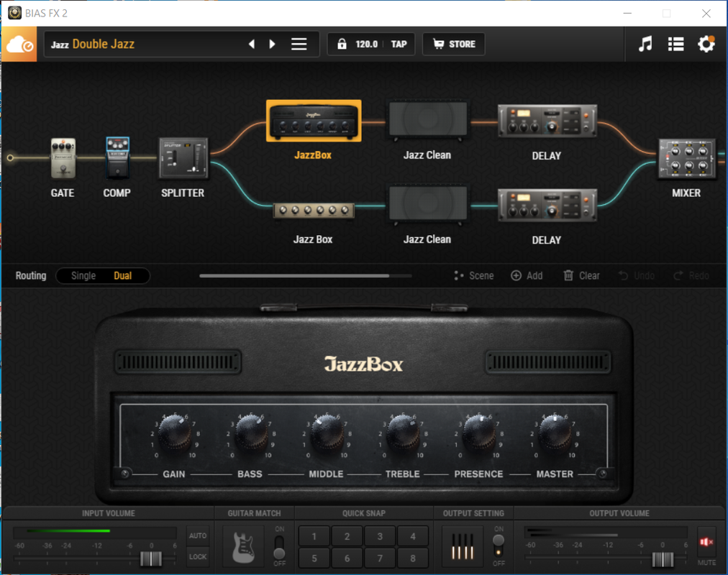Open the music note tuner/player icon
This screenshot has height=575, width=728.
(645, 44)
